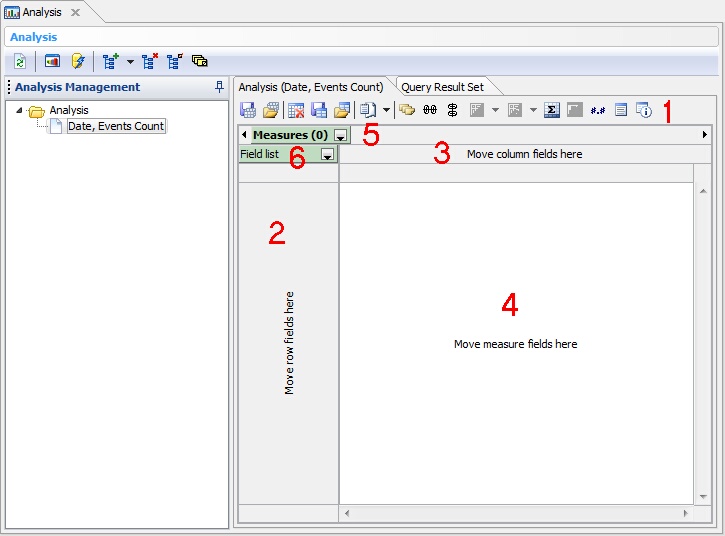Open the dropdown arrow next to export icon
The width and height of the screenshot is (725, 536).
tap(386, 110)
